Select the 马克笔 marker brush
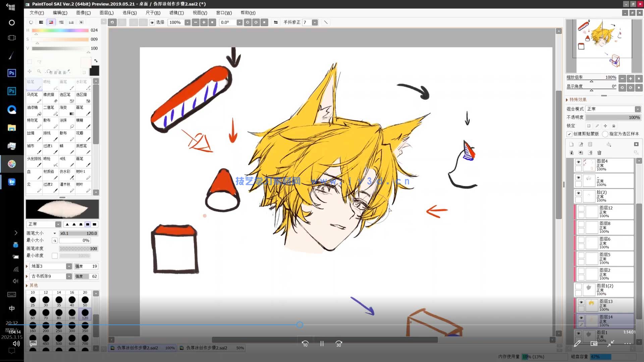644x362 pixels. [x=34, y=97]
